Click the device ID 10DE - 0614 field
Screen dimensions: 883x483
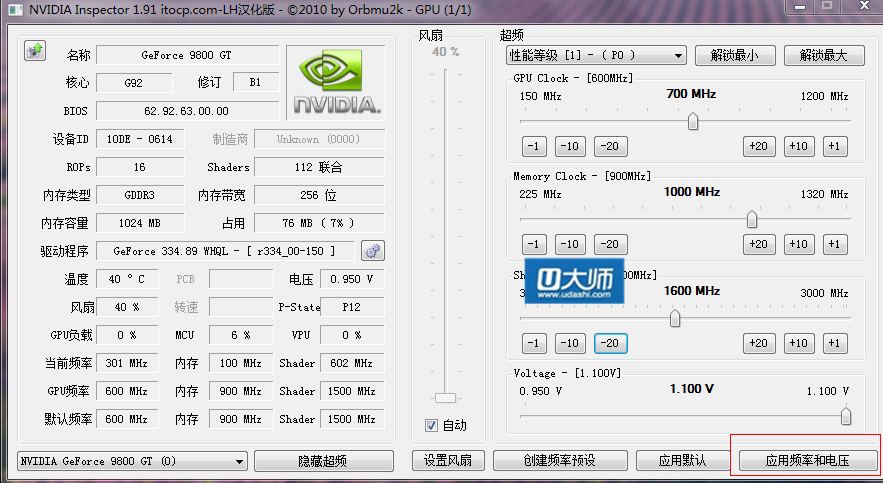pos(140,139)
